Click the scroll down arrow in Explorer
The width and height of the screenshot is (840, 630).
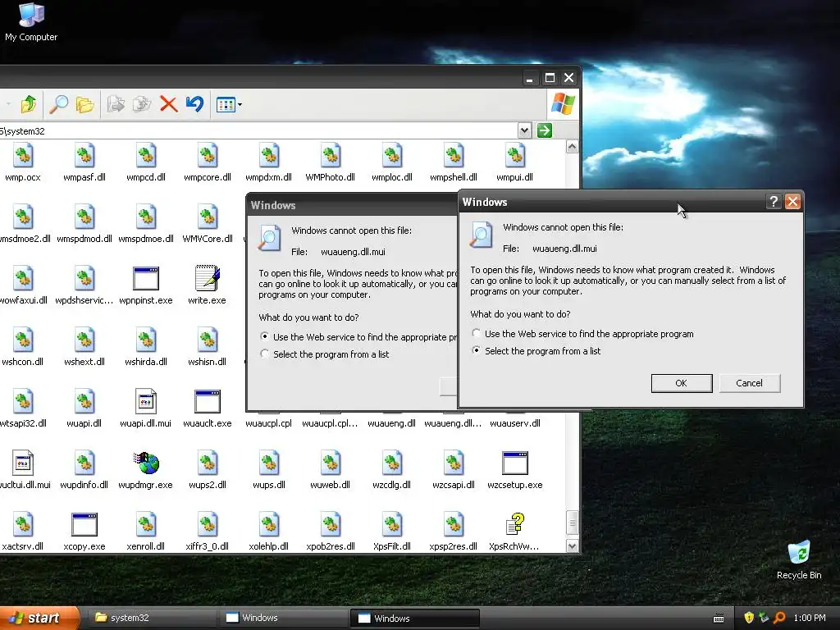point(572,546)
